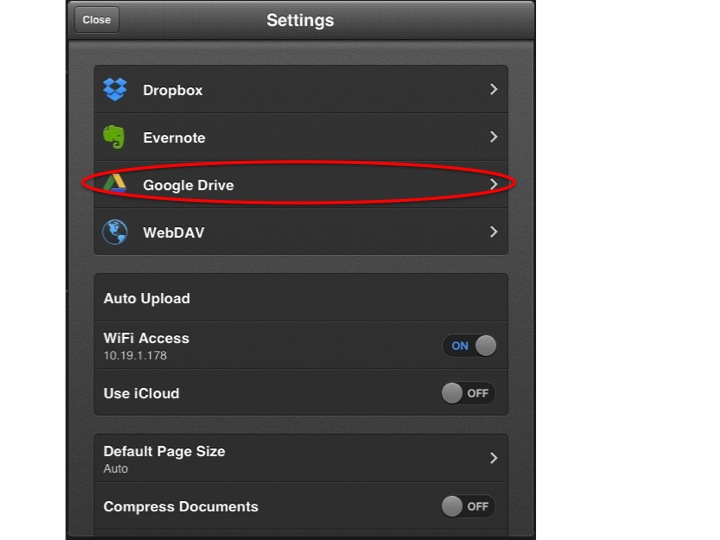Click the Settings title header
Screen dimensions: 720x540
point(300,20)
